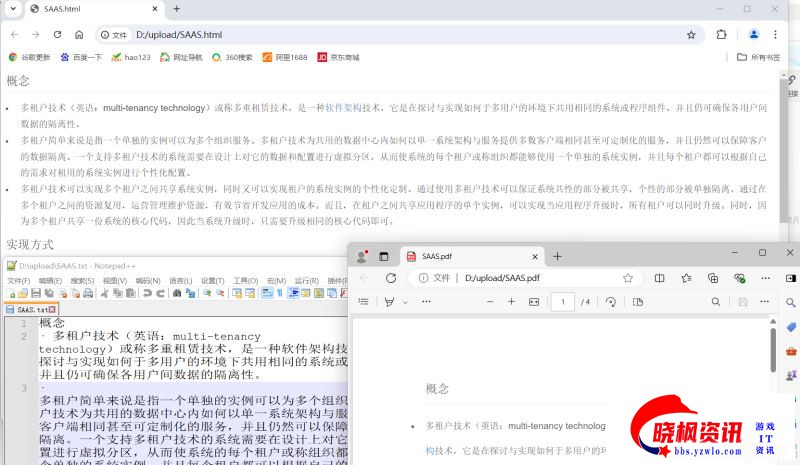Toggle show all characters pilcrow icon
The image size is (800, 465).
pos(280,293)
